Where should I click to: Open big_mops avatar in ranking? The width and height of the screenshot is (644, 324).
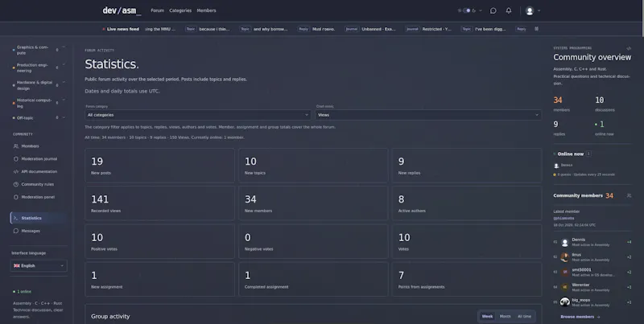tap(565, 301)
